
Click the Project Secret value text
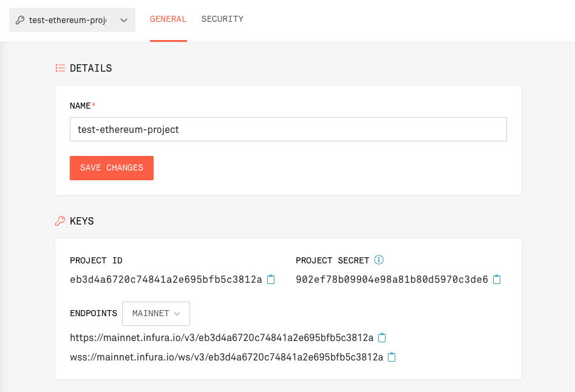click(392, 279)
